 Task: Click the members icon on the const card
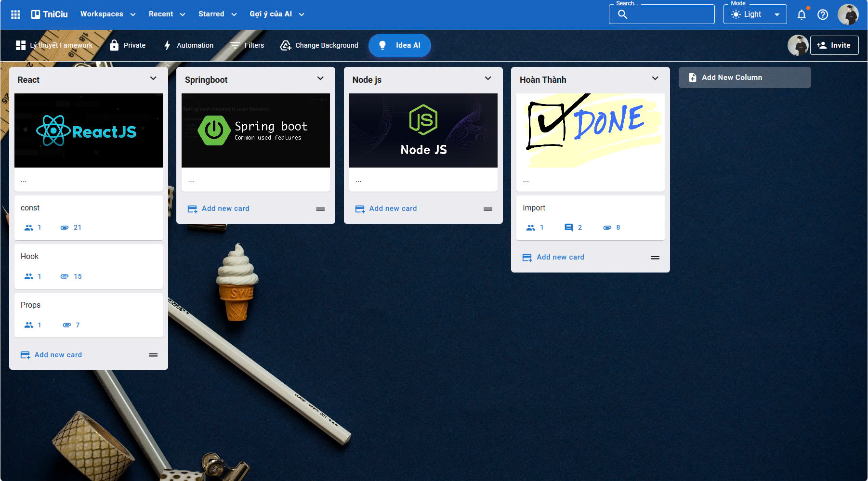pos(29,228)
